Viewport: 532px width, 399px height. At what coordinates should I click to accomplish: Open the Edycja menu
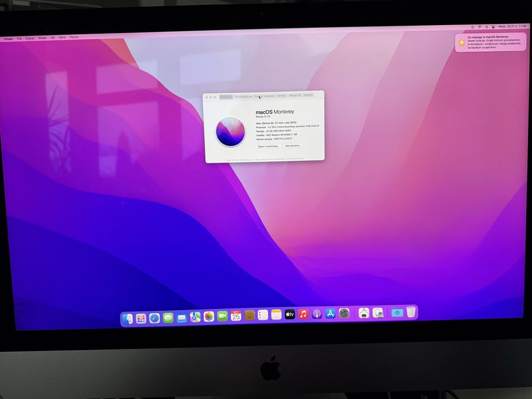pyautogui.click(x=30, y=38)
